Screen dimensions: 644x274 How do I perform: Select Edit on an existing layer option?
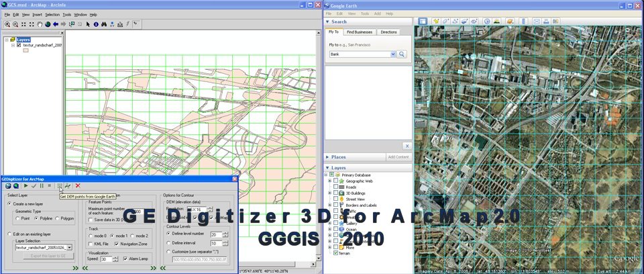pyautogui.click(x=9, y=234)
